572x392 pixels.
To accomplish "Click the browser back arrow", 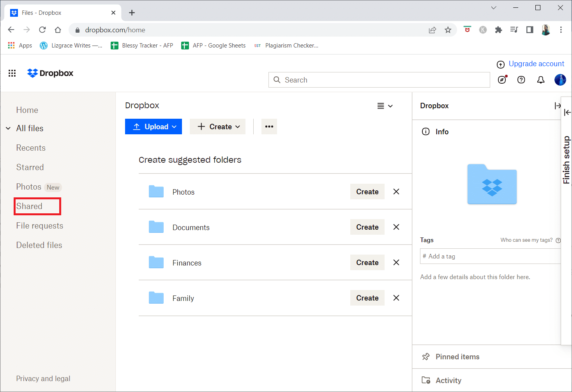I will (11, 30).
